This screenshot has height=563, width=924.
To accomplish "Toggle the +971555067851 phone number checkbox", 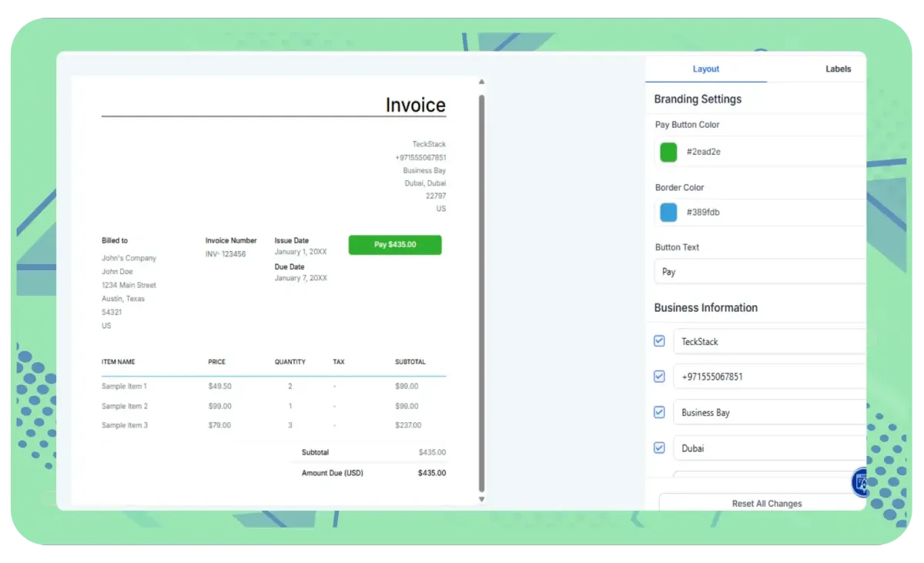I will [x=659, y=376].
